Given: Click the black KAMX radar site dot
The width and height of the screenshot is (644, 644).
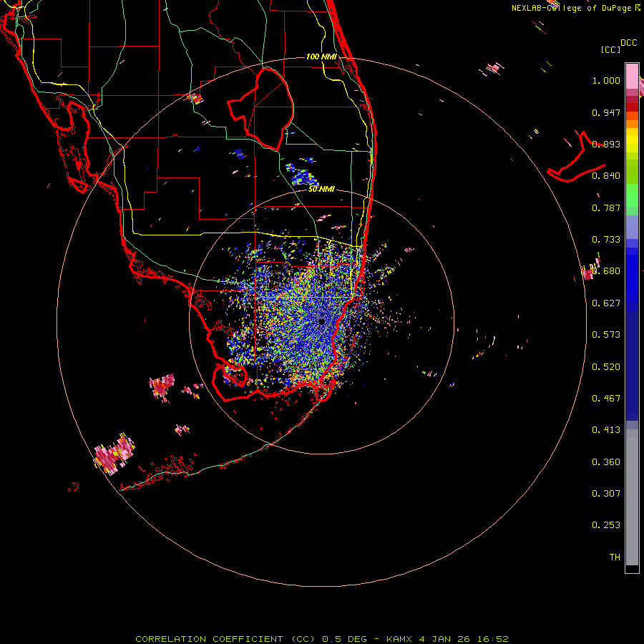Looking at the screenshot, I should (321, 321).
